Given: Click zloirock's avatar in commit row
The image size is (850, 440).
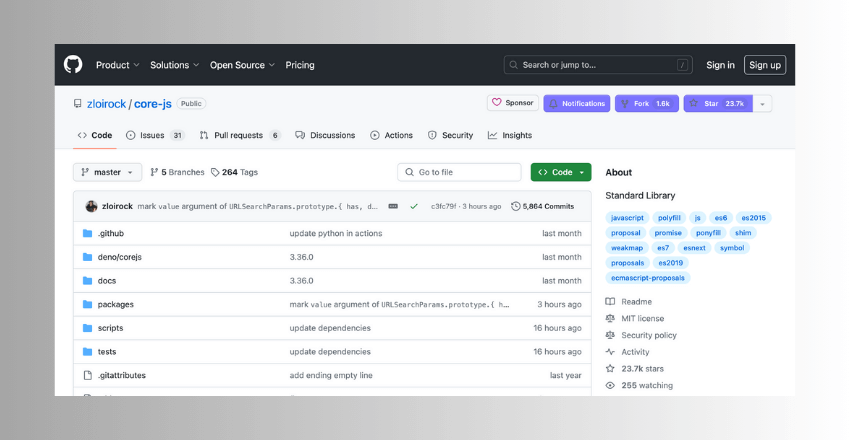Looking at the screenshot, I should [91, 206].
